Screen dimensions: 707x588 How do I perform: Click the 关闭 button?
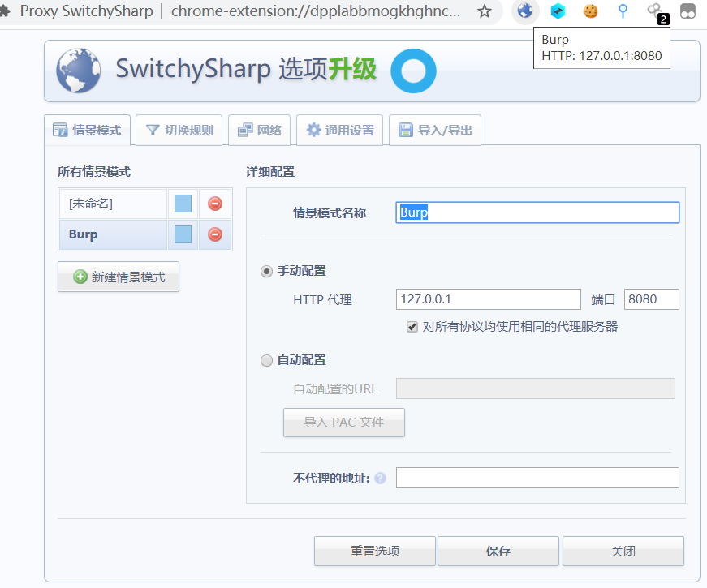(x=623, y=551)
